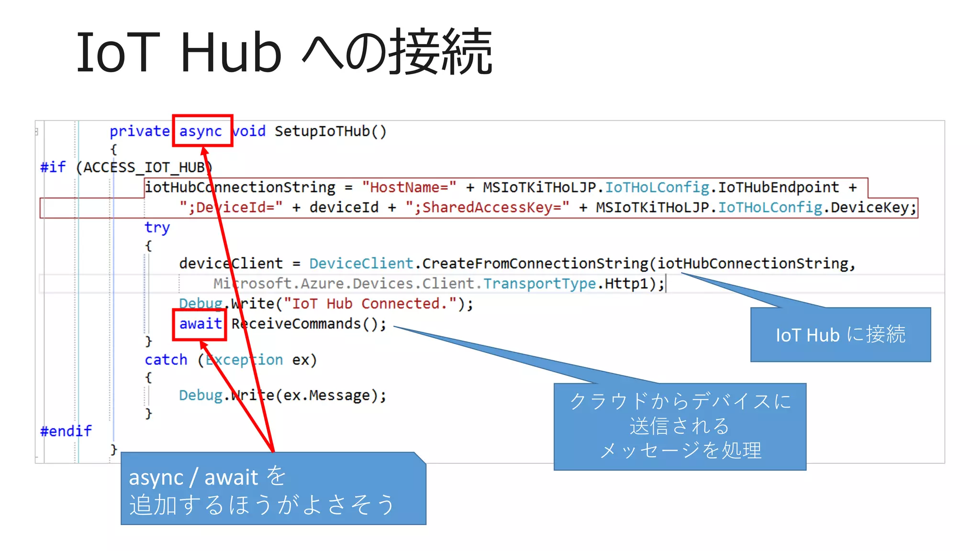This screenshot has width=980, height=551.
Task: Click the "#if" preprocessor directive
Action: [x=53, y=167]
